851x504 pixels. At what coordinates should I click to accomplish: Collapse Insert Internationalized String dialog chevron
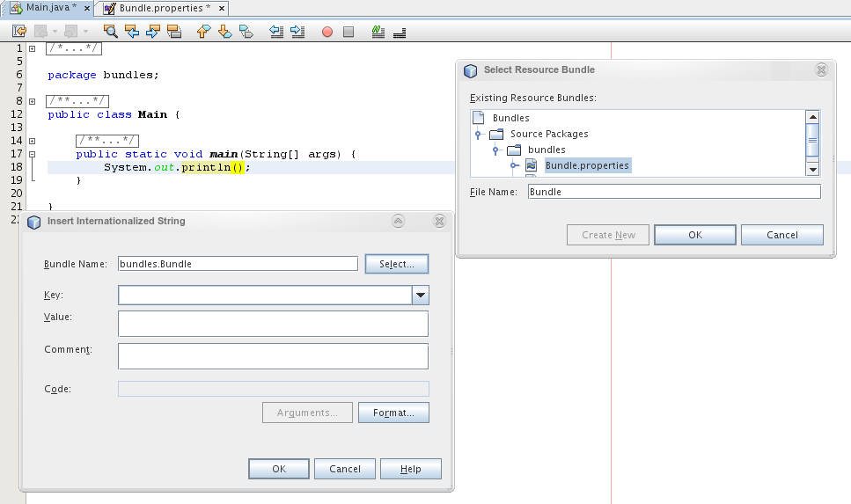click(x=399, y=221)
